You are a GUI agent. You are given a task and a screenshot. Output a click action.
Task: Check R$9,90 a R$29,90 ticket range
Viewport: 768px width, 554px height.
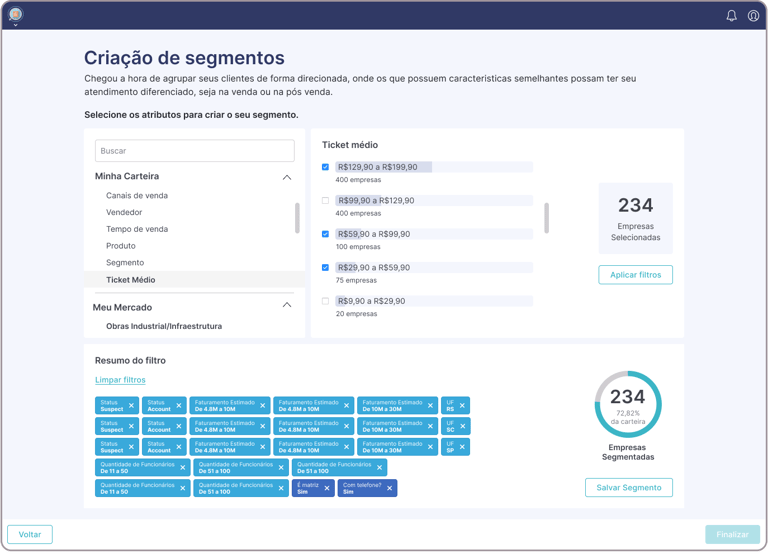[x=325, y=301]
